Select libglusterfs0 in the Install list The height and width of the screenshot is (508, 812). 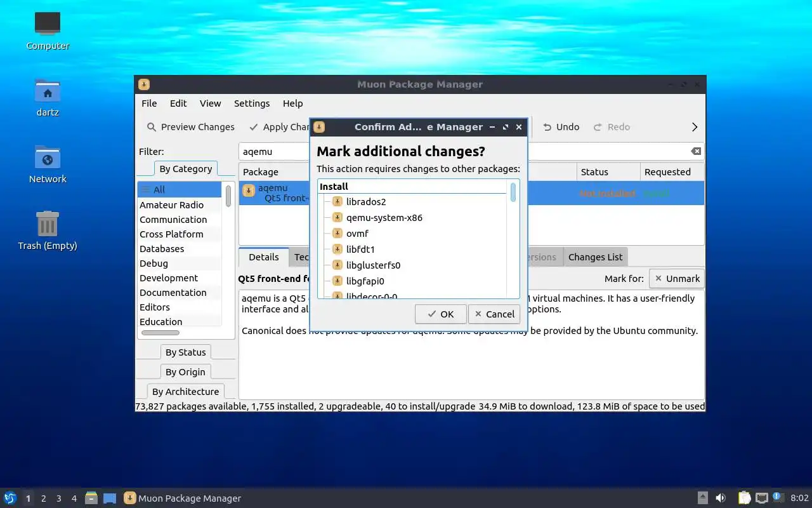pyautogui.click(x=373, y=265)
